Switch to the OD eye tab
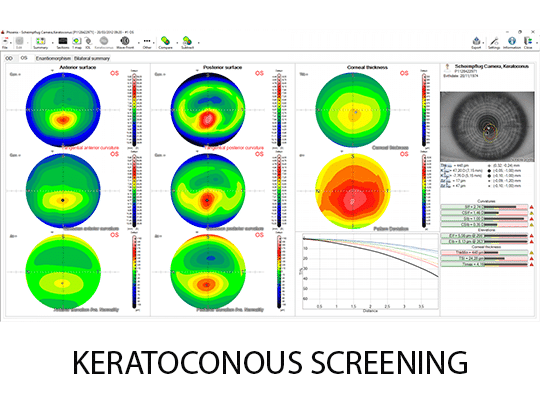 (x=9, y=59)
